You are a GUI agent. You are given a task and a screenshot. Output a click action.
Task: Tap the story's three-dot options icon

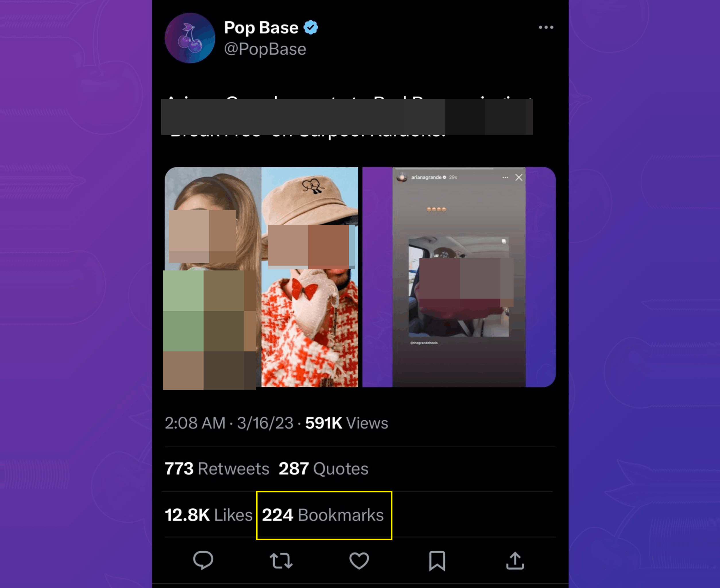tap(505, 177)
